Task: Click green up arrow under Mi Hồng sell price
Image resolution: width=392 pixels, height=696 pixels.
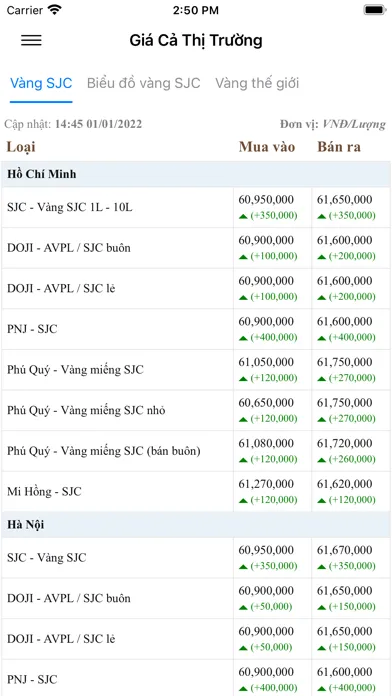Action: 322,501
